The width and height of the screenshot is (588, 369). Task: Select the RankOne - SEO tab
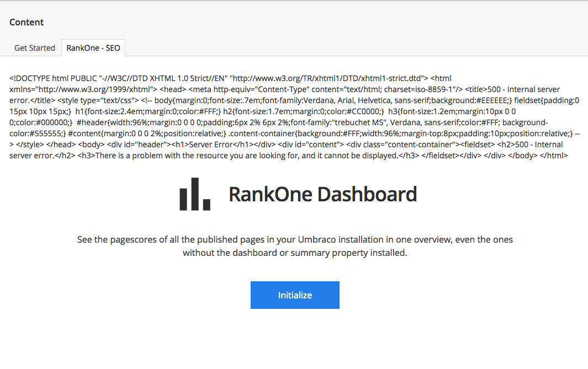point(93,48)
